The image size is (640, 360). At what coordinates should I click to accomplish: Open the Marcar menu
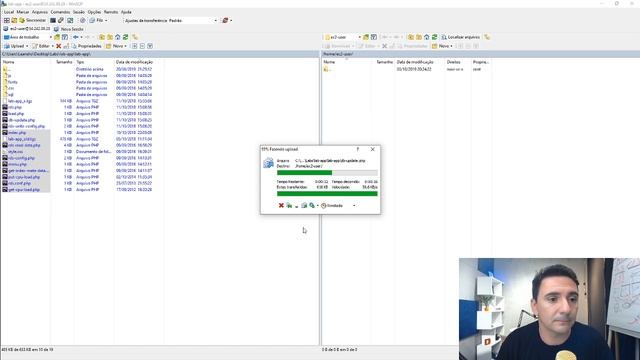click(x=23, y=12)
